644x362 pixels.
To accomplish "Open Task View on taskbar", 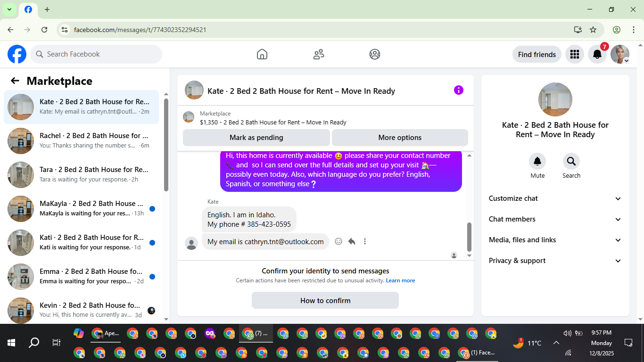I will coord(56,343).
